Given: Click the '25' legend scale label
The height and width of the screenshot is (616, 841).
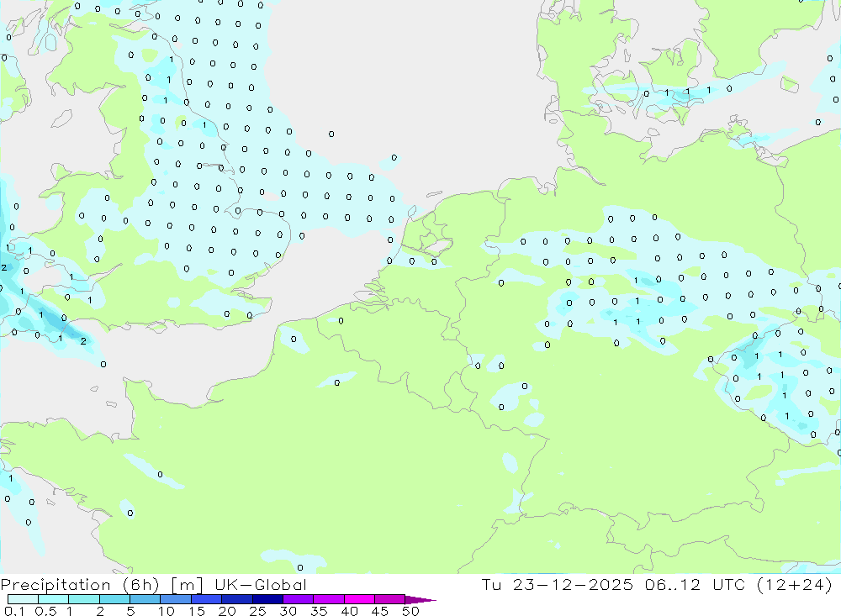Looking at the screenshot, I should 257,611.
